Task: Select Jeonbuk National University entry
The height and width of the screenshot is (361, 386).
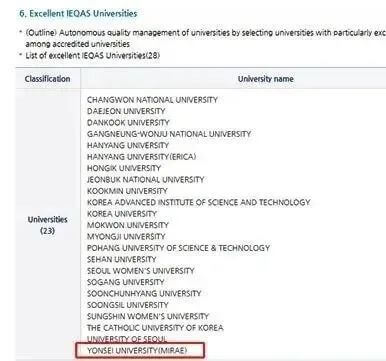Action: (145, 179)
